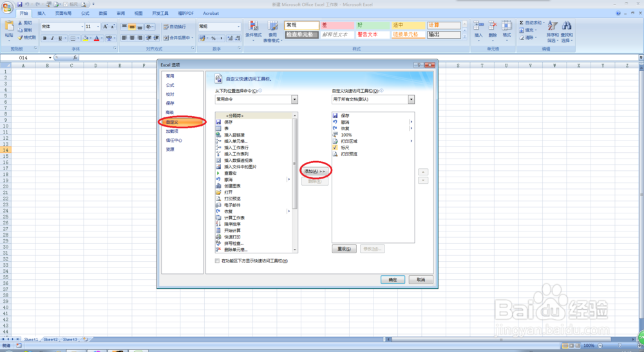
Task: Click Conditional Formatting (条件格式)
Action: [253, 30]
